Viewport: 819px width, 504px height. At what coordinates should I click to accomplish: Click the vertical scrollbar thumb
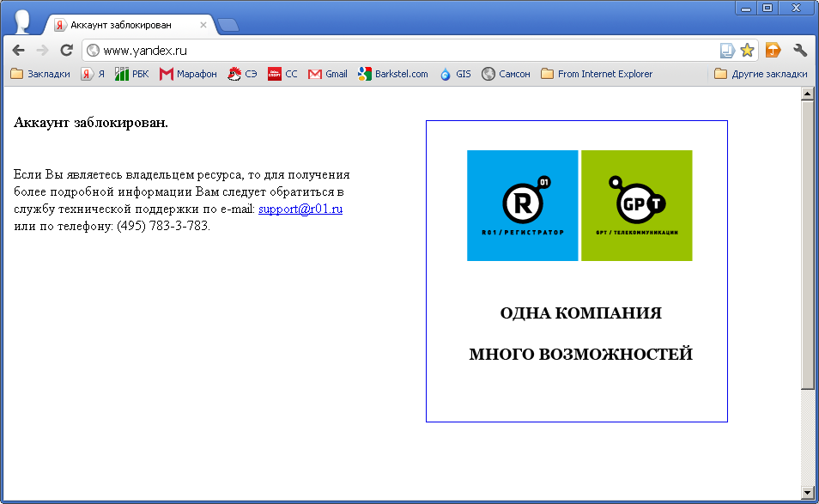tap(808, 245)
